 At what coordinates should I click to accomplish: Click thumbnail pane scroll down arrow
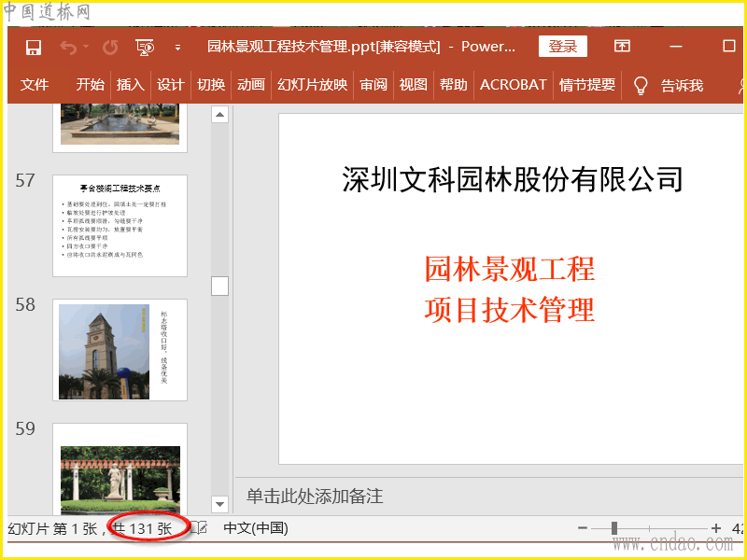[x=219, y=504]
